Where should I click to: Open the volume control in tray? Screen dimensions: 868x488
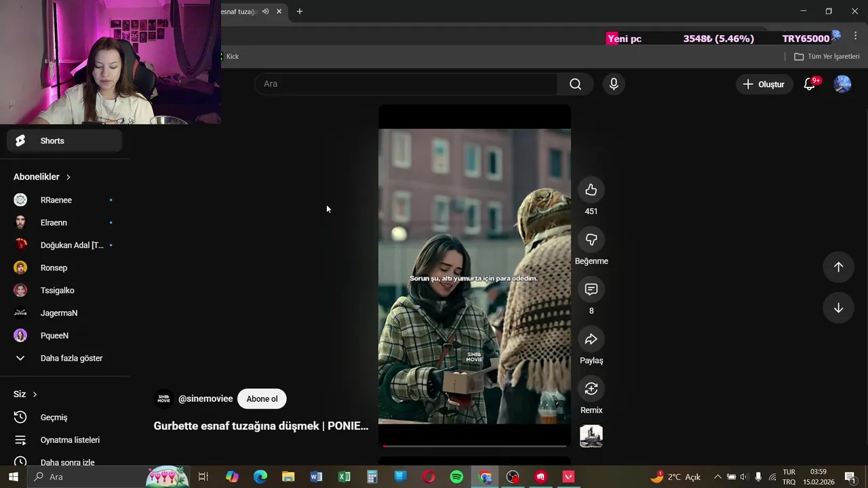pos(744,477)
